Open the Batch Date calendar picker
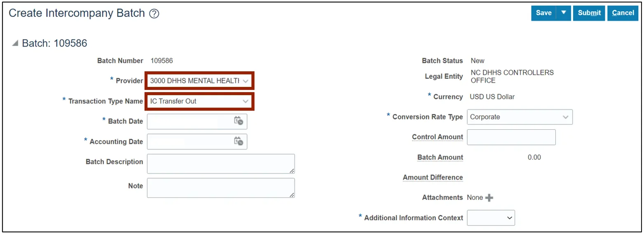 pyautogui.click(x=239, y=121)
